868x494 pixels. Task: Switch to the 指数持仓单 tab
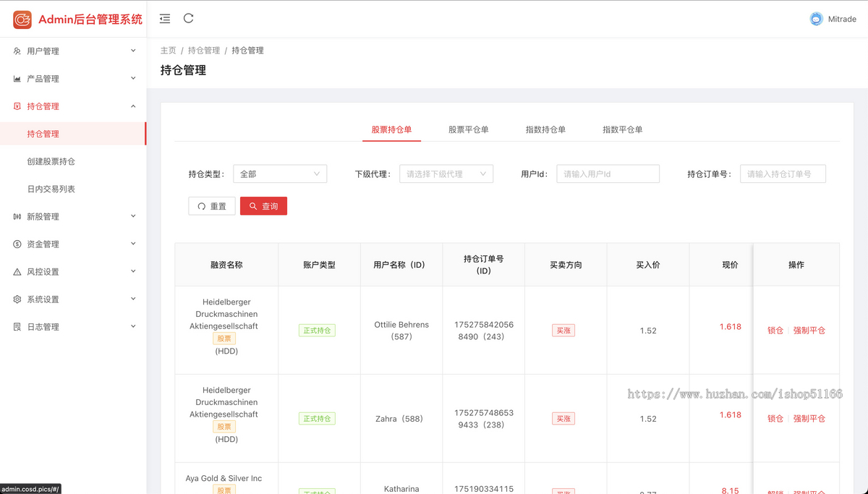pyautogui.click(x=545, y=129)
